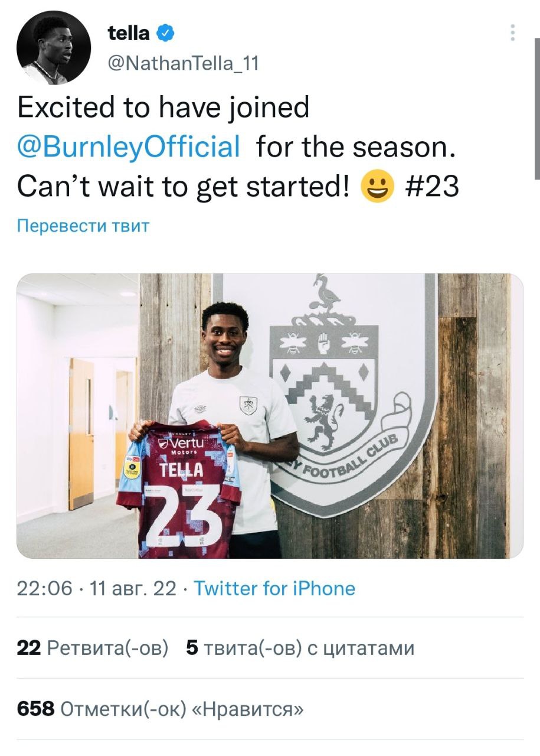Image resolution: width=540 pixels, height=756 pixels.
Task: Open the @BurnleyOfficial mention
Action: tap(129, 146)
